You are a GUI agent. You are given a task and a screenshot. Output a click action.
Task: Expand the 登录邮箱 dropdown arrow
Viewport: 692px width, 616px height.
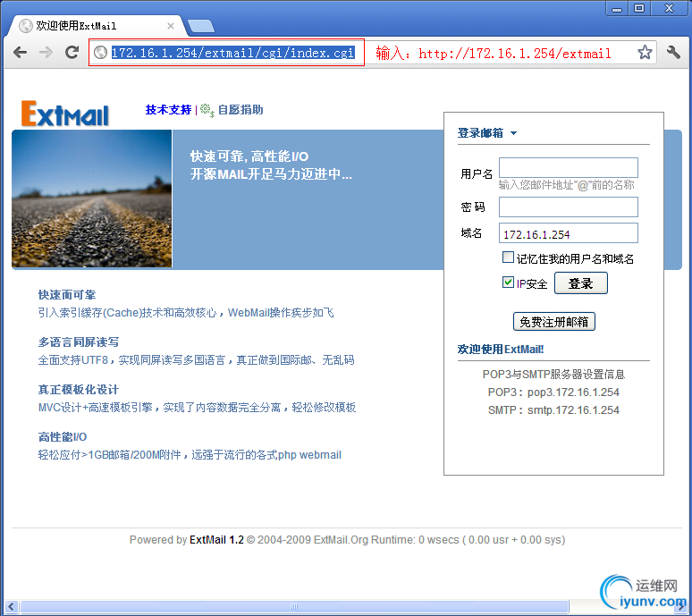(513, 133)
